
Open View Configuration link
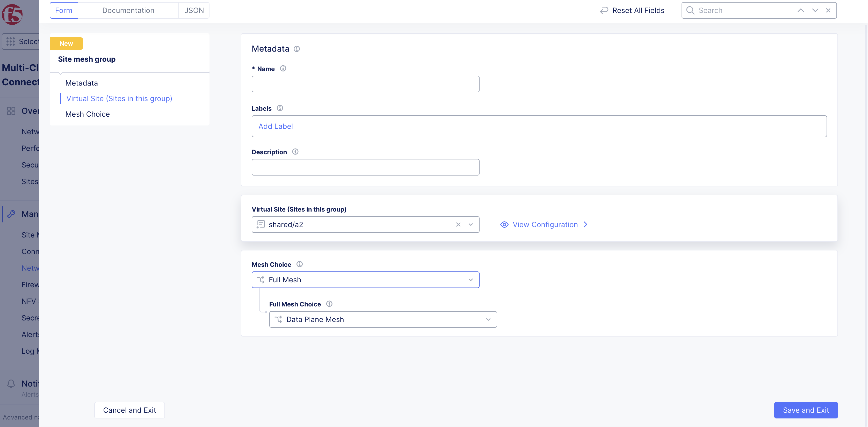545,225
